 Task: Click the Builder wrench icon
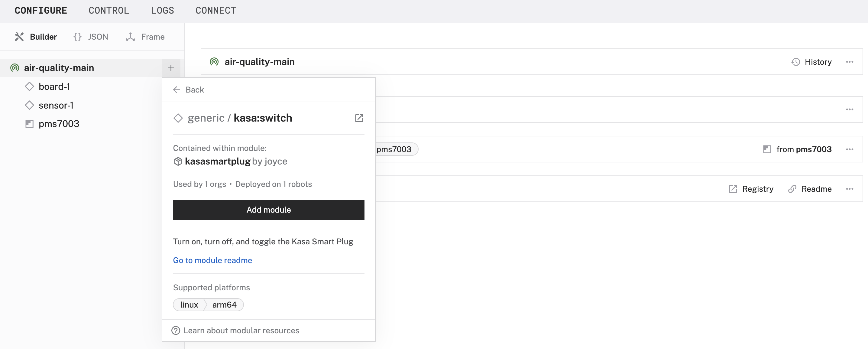click(x=19, y=37)
